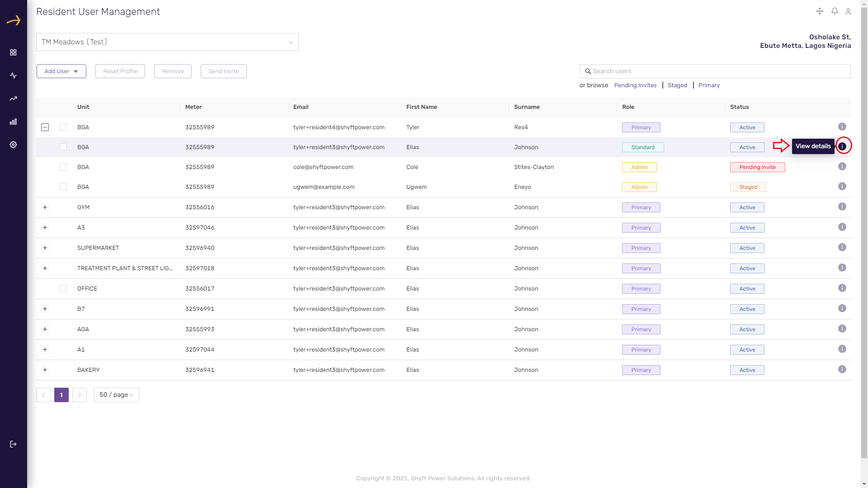Click the logout icon in sidebar

[x=13, y=444]
